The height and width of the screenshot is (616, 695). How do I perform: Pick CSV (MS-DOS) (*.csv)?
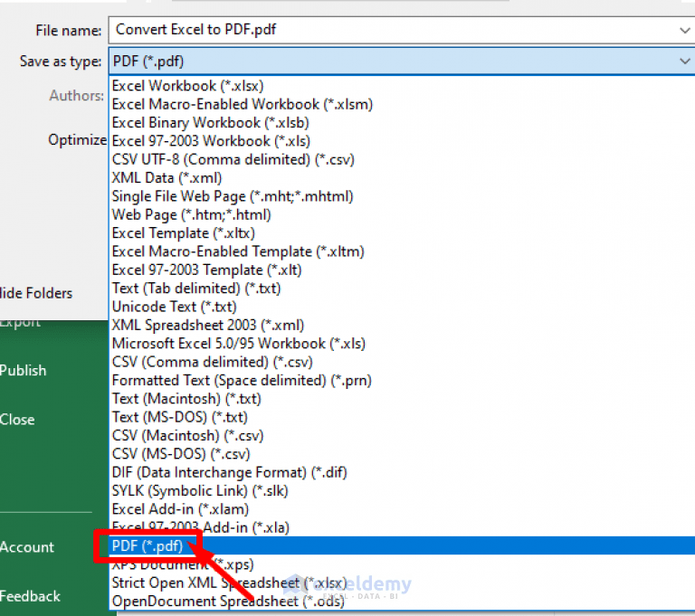pos(402,454)
